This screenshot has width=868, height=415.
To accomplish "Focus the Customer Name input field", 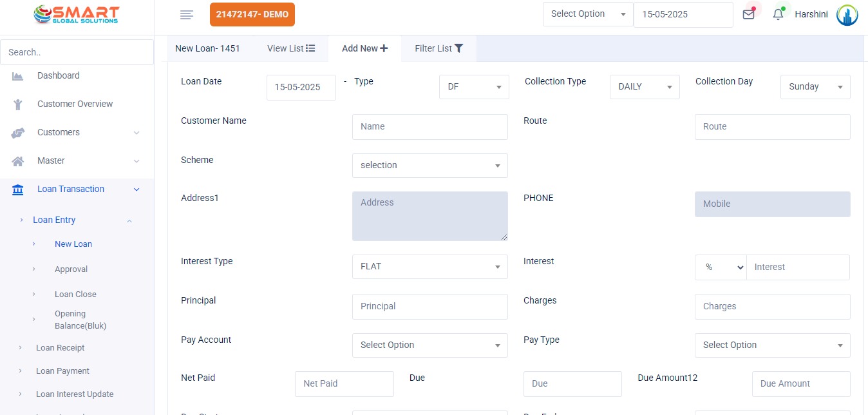I will [430, 127].
